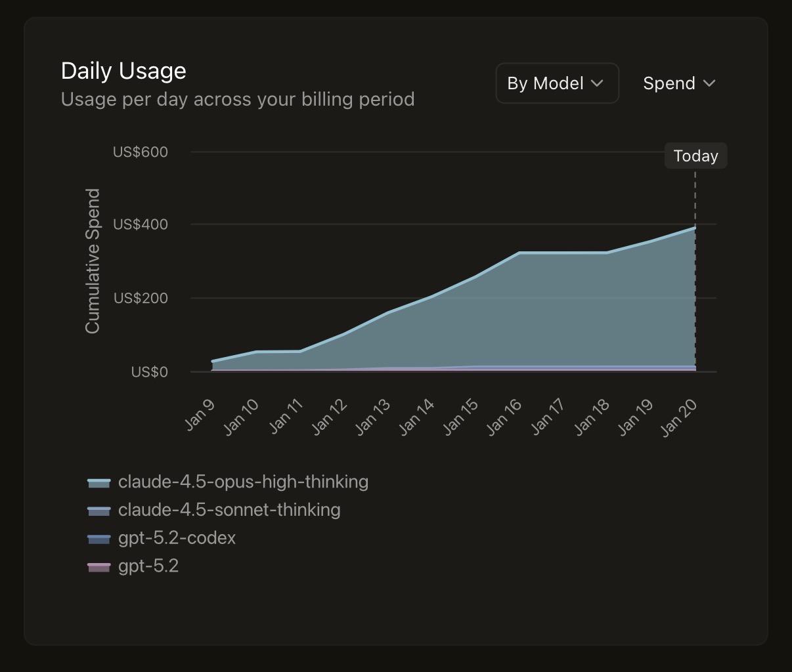Click the chevron next to Spend
Screen dimensions: 792x672
coord(709,83)
